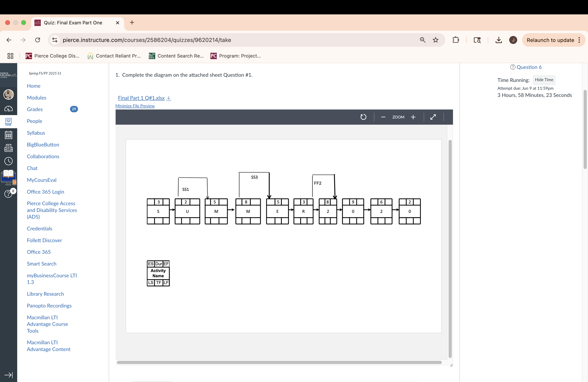This screenshot has width=588, height=382.
Task: Expand file preview to fullscreen
Action: pyautogui.click(x=433, y=117)
